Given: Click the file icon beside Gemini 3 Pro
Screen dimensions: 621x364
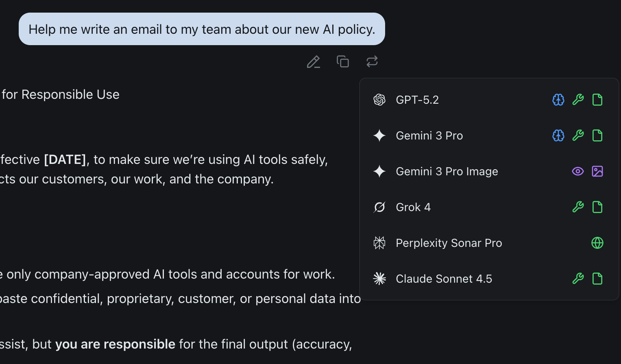Looking at the screenshot, I should (597, 135).
